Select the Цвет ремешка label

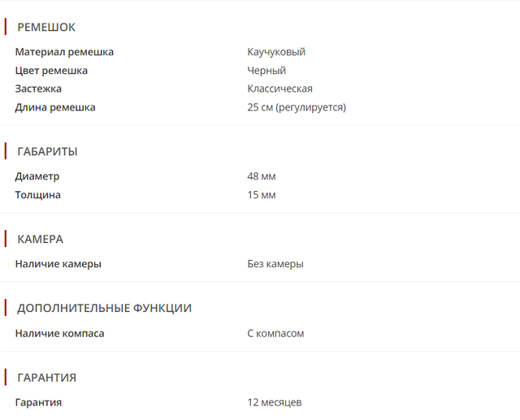pos(51,71)
